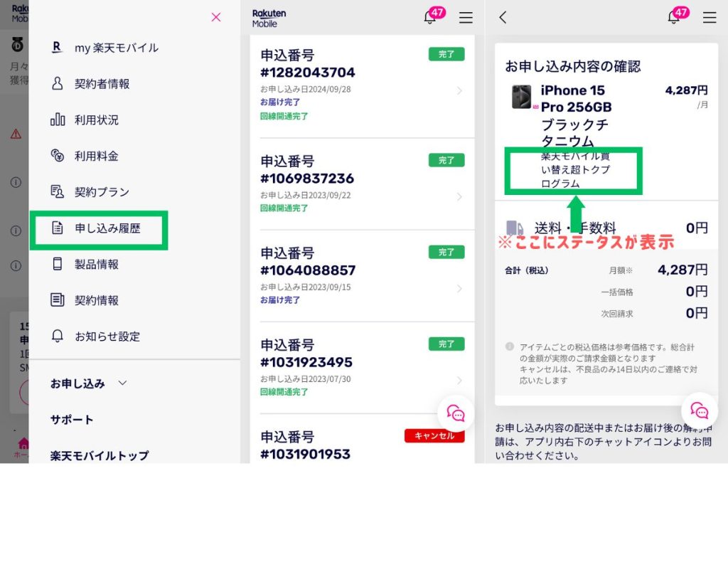Click the iPhone 15 Pro product thumbnail
The height and width of the screenshot is (577, 728).
521,97
